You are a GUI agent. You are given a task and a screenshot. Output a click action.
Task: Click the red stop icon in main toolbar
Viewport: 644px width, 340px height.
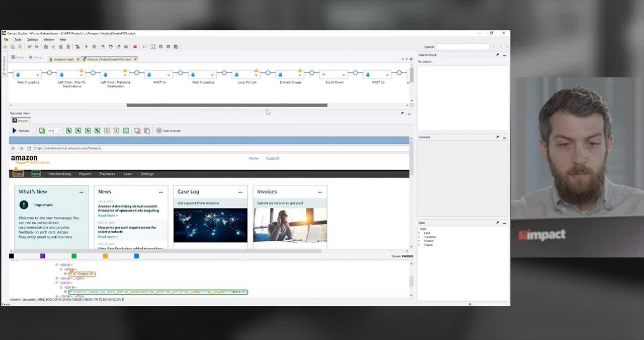tap(135, 47)
